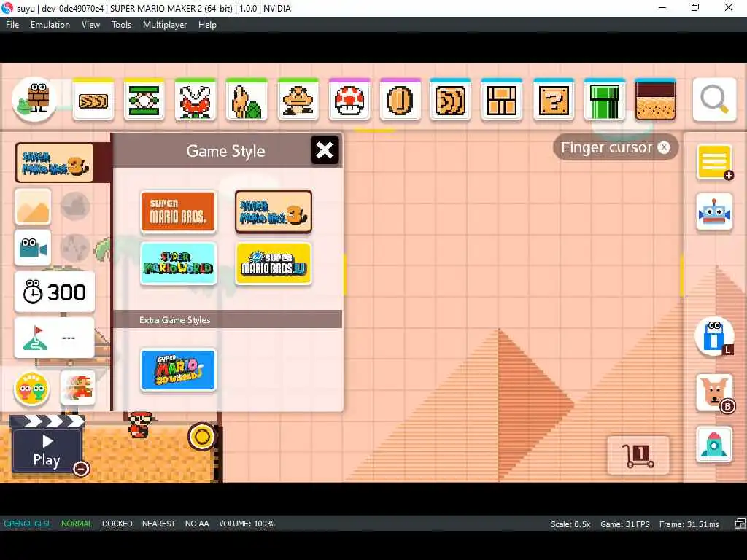Click Mario character on the ground

(141, 425)
